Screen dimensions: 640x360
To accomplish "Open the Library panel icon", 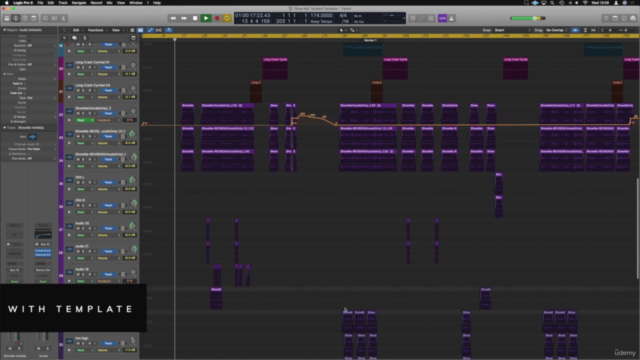I will 7,18.
